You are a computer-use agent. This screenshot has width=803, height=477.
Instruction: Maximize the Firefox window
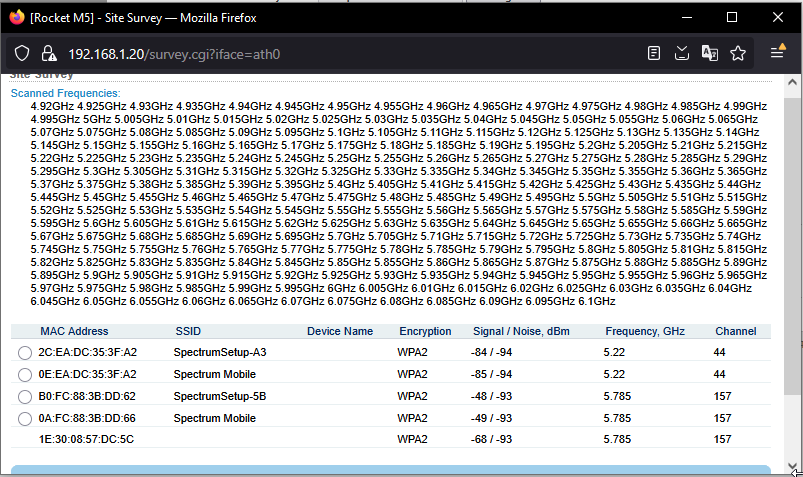pos(732,17)
